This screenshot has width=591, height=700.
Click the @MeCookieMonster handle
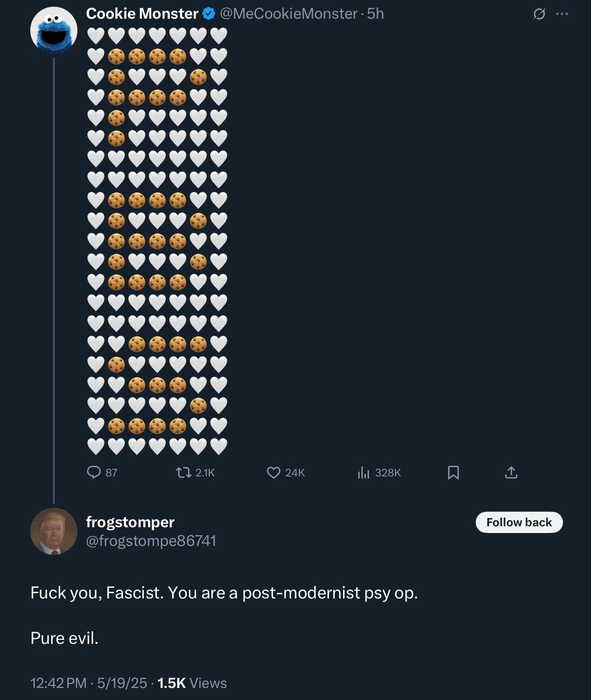point(289,14)
